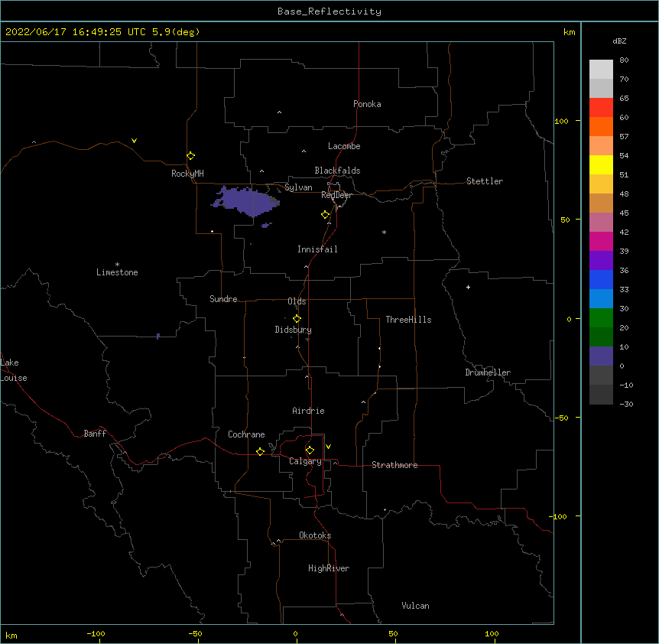Click the Innisfail city label

tap(317, 249)
